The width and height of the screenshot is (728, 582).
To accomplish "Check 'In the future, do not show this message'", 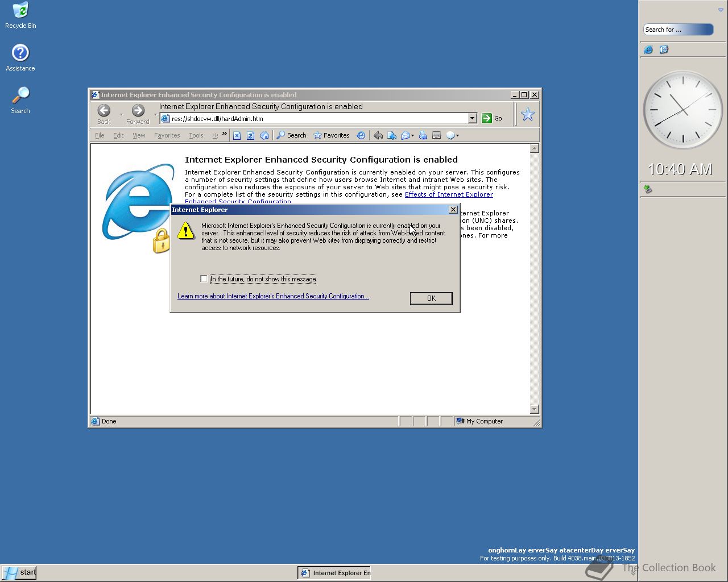I will (204, 278).
